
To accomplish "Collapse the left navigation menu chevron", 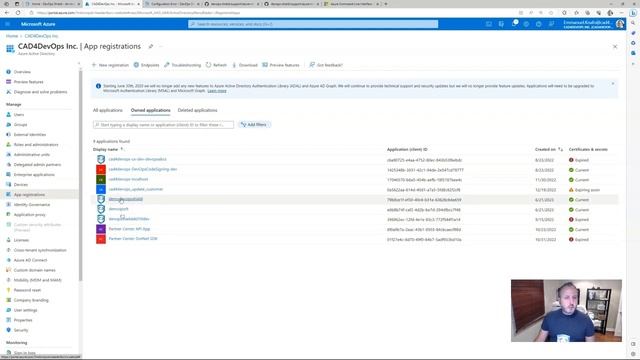I will (x=79, y=64).
